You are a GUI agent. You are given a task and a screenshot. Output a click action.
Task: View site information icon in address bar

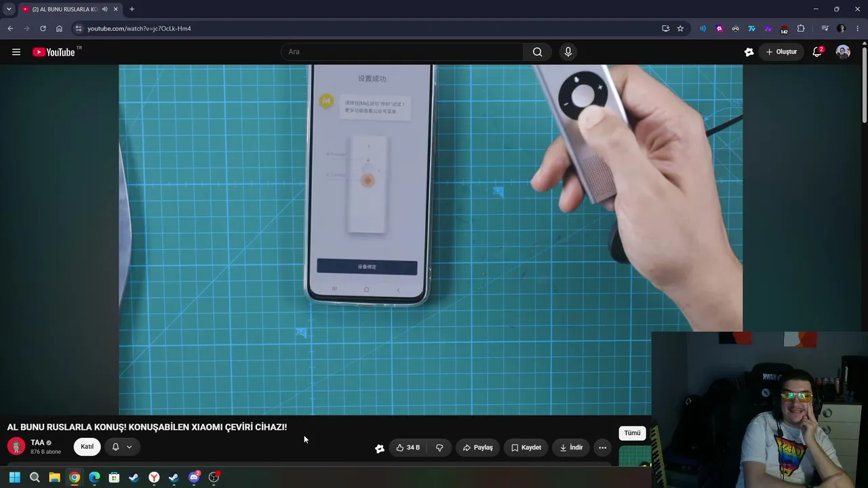(x=78, y=28)
